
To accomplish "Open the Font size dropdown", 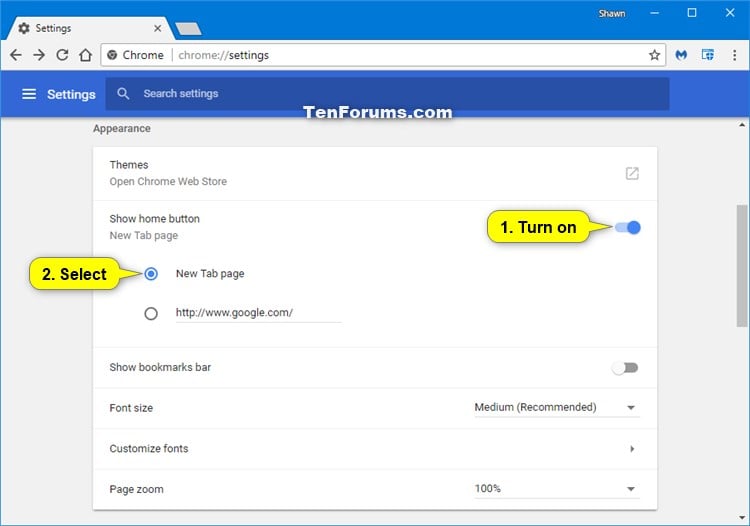I will tap(557, 407).
